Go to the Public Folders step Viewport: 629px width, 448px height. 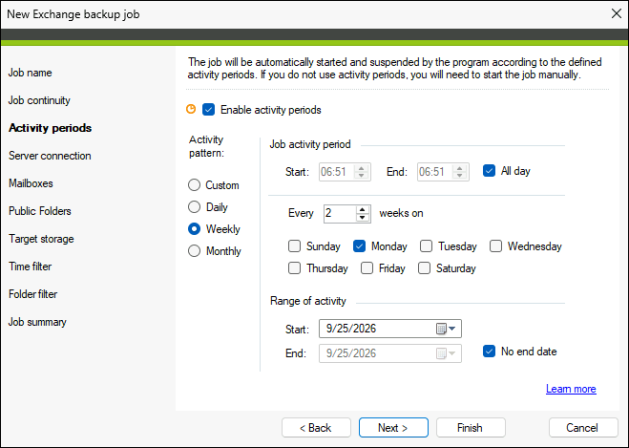click(40, 211)
